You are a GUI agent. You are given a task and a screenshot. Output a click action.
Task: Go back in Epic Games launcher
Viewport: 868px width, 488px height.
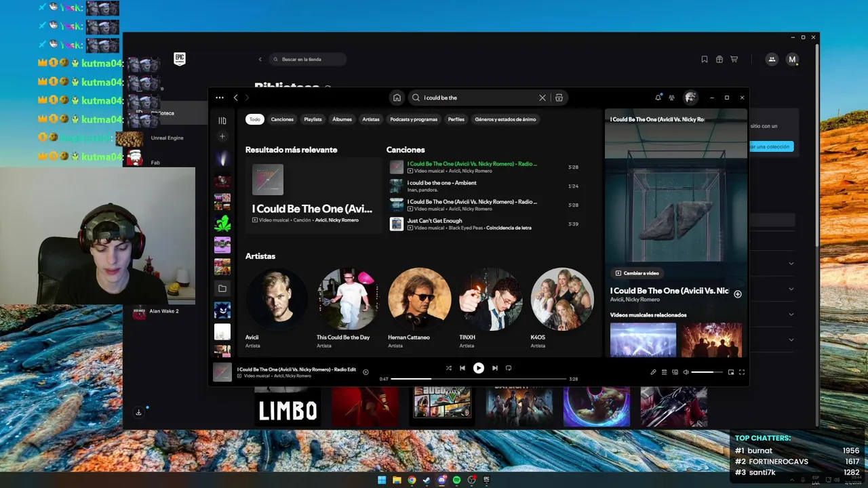point(260,59)
